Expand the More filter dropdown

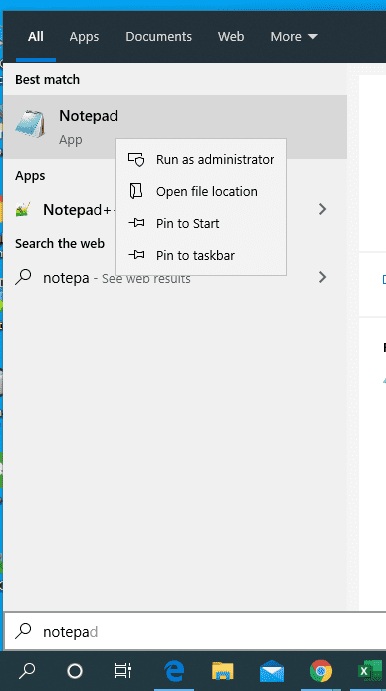pyautogui.click(x=294, y=37)
